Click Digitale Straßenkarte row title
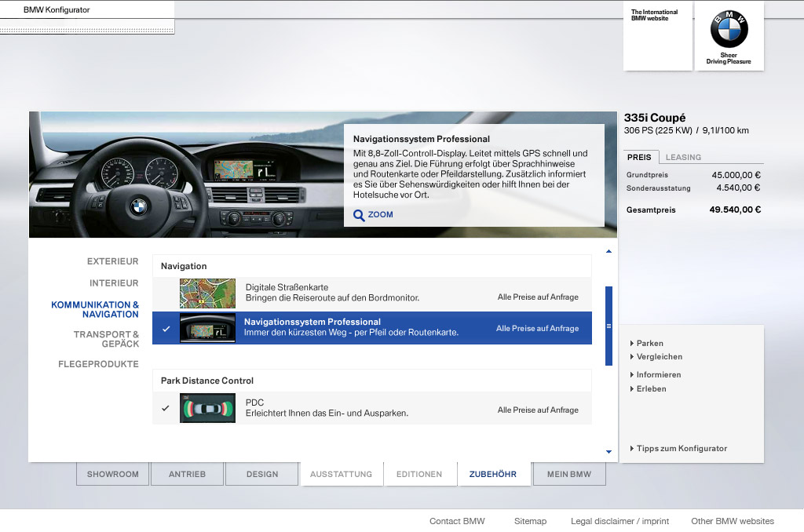The height and width of the screenshot is (532, 804). tap(287, 287)
